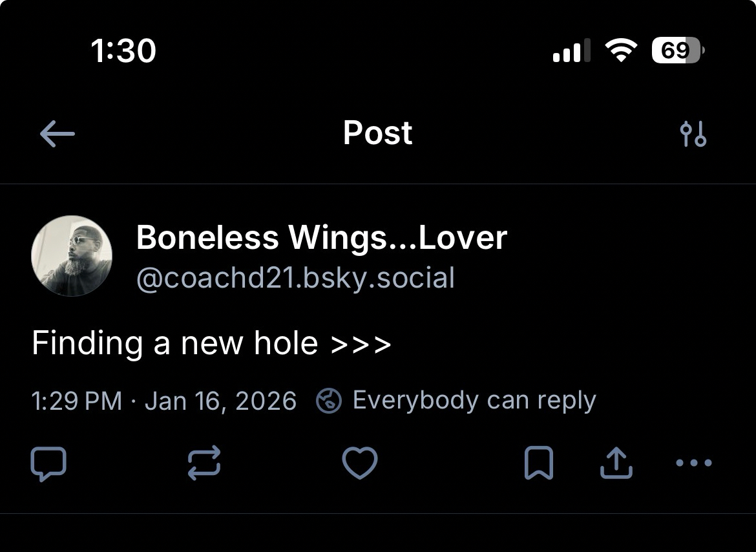
Task: Tap the 1:29 PM Jan 16, 2026 timestamp
Action: click(x=163, y=401)
